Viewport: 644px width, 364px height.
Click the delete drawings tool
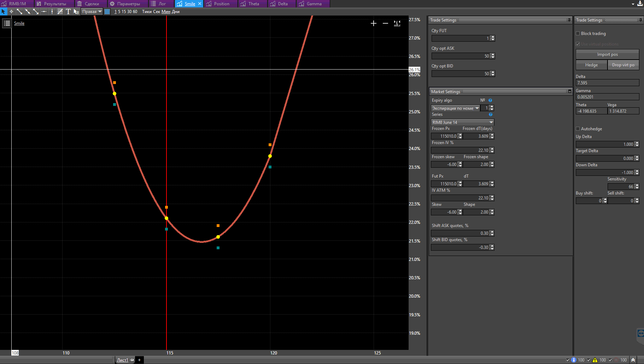tap(76, 12)
